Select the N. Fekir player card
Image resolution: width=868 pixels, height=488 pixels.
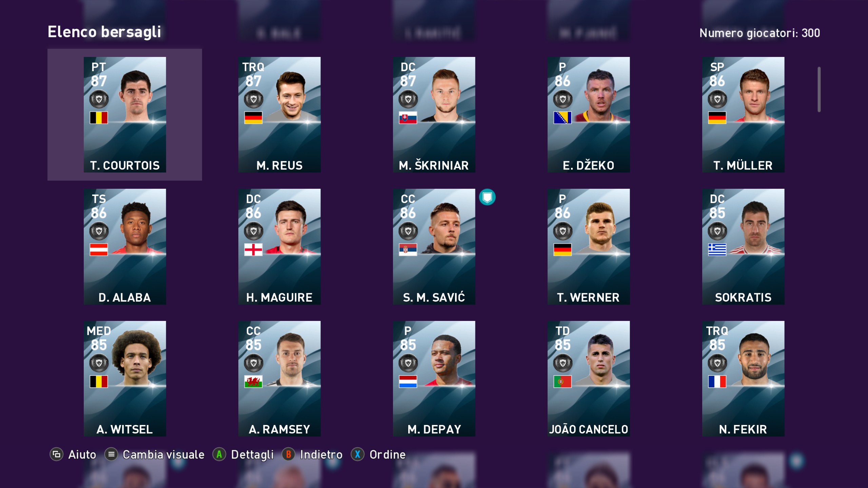743,379
